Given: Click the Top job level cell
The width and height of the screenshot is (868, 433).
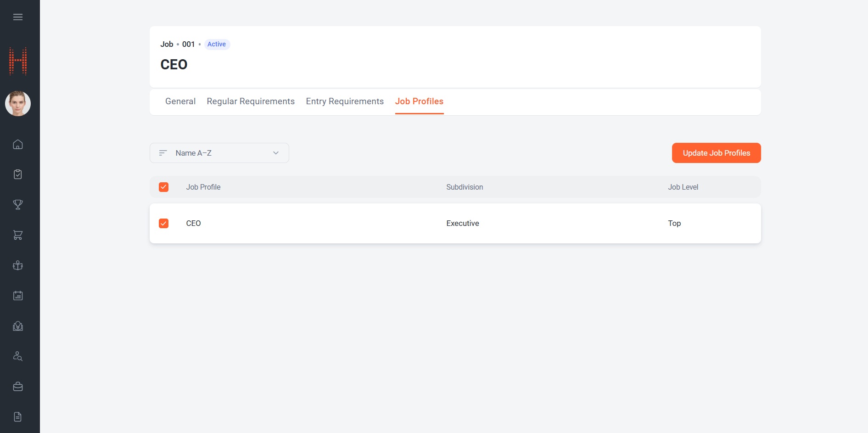Looking at the screenshot, I should pos(674,223).
